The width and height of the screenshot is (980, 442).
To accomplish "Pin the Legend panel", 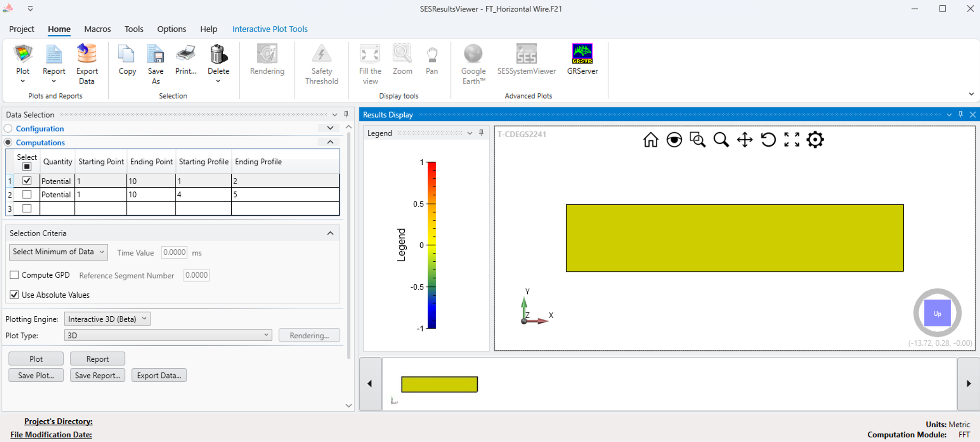I will (481, 133).
